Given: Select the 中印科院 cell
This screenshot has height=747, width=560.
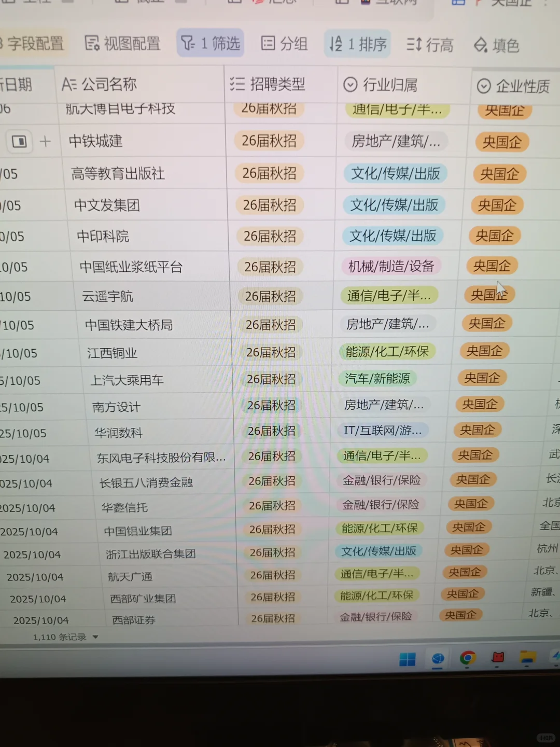Looking at the screenshot, I should pos(149,236).
